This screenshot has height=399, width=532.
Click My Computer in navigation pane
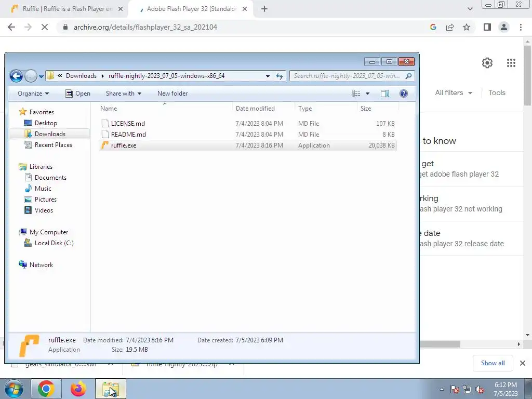tap(48, 232)
